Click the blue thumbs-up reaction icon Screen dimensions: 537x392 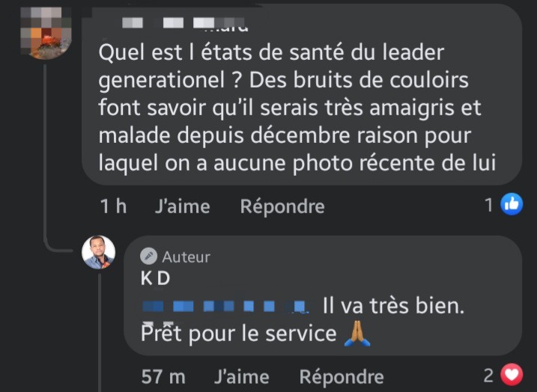point(512,203)
